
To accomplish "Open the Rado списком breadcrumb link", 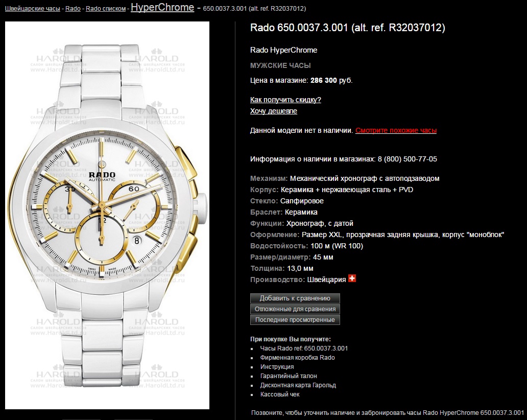I will pyautogui.click(x=106, y=9).
